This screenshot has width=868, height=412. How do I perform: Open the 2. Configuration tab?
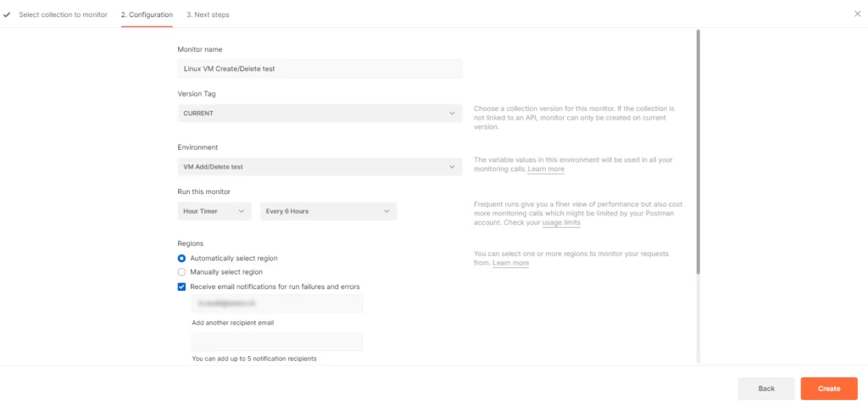147,15
